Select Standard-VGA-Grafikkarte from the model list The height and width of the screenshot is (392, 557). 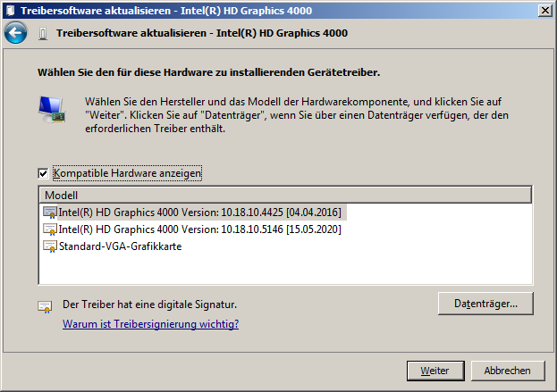pos(120,246)
